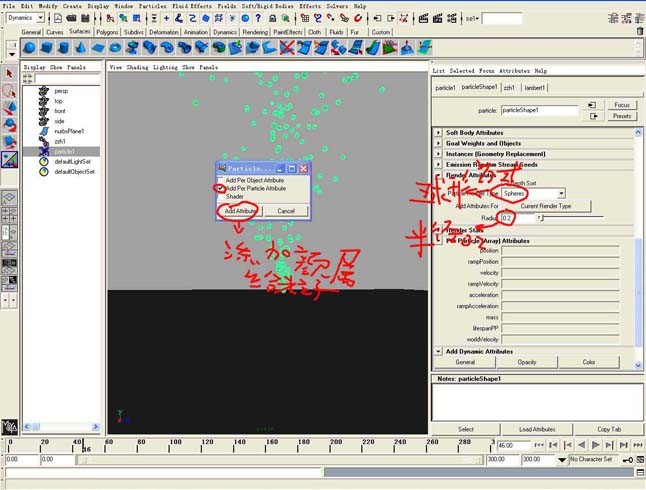Click the single perspective view layout icon
The image size is (646, 490).
point(9,197)
